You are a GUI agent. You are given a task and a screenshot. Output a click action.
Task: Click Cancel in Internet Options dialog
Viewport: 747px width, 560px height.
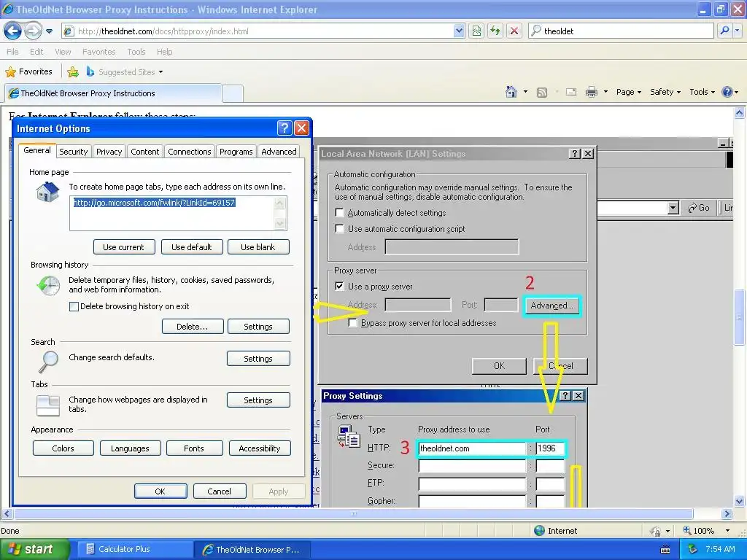pyautogui.click(x=219, y=491)
